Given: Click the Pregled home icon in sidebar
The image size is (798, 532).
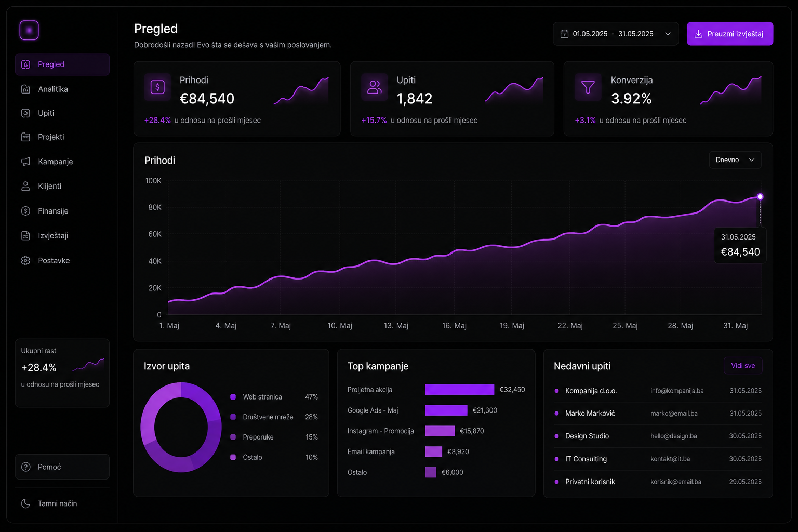Looking at the screenshot, I should click(25, 64).
